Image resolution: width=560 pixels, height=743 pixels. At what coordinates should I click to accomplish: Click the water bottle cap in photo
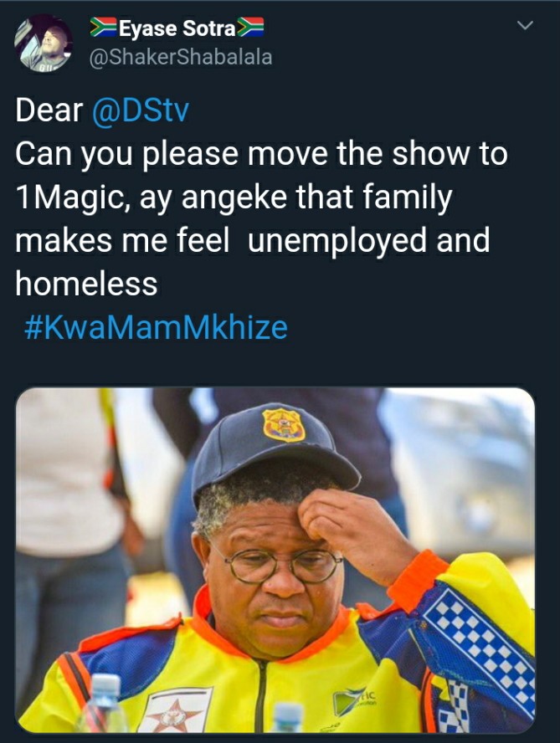[x=105, y=684]
